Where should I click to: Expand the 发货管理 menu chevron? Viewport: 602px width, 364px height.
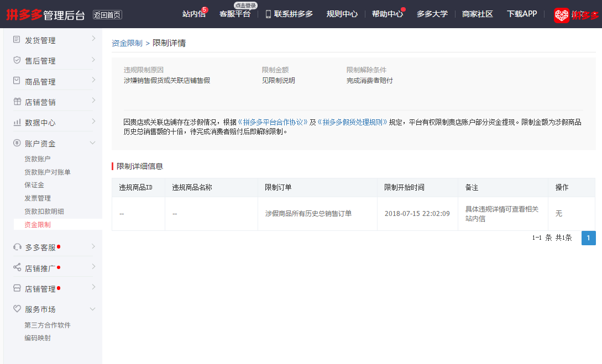tap(93, 38)
